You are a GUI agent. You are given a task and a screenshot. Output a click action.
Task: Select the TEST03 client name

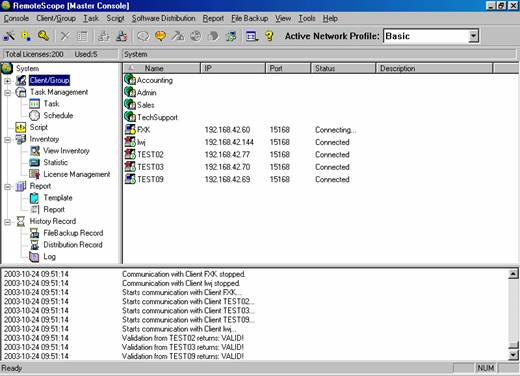[150, 167]
